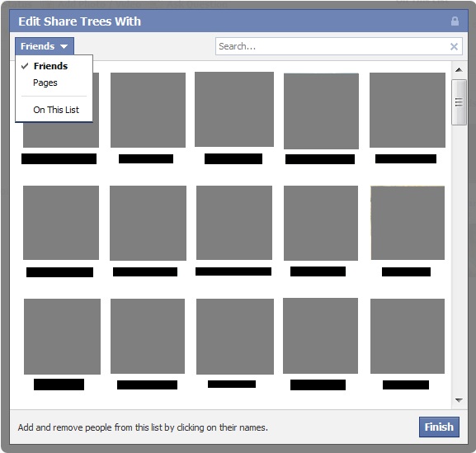This screenshot has width=476, height=453.
Task: Select On This List filter option
Action: [x=56, y=110]
